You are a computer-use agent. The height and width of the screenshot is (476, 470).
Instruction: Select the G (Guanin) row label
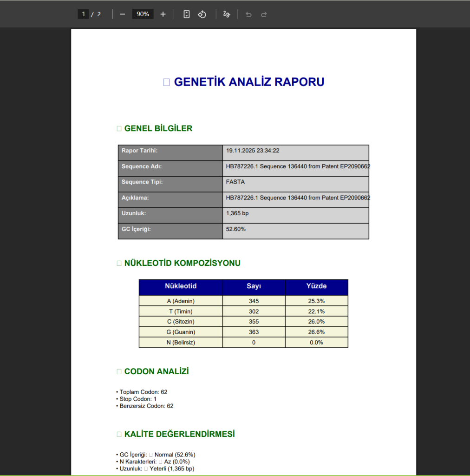coord(181,332)
